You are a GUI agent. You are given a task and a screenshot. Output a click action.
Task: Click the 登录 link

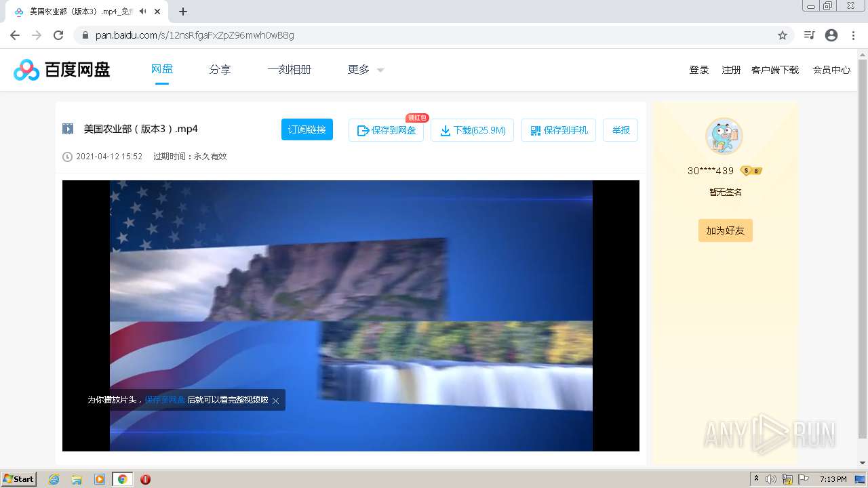coord(699,70)
